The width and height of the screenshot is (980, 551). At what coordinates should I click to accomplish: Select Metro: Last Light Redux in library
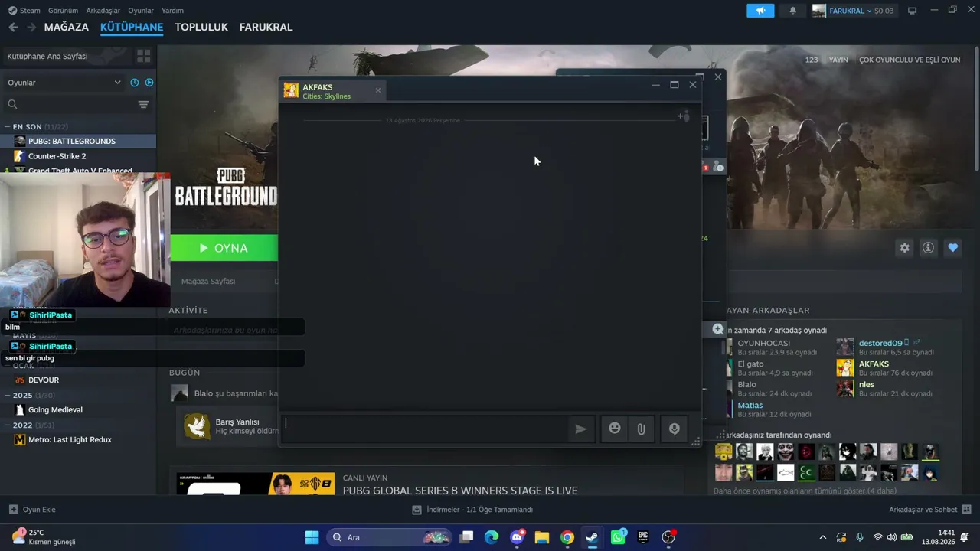(78, 440)
